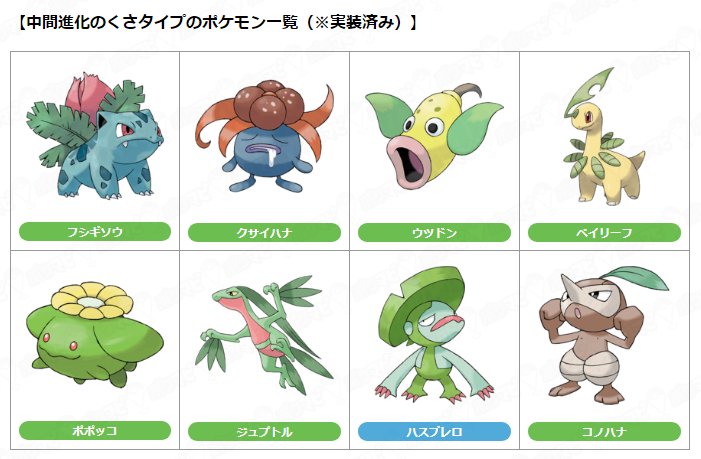The width and height of the screenshot is (701, 459).
Task: Click the yellow flower on ポポッコ
Action: click(92, 299)
